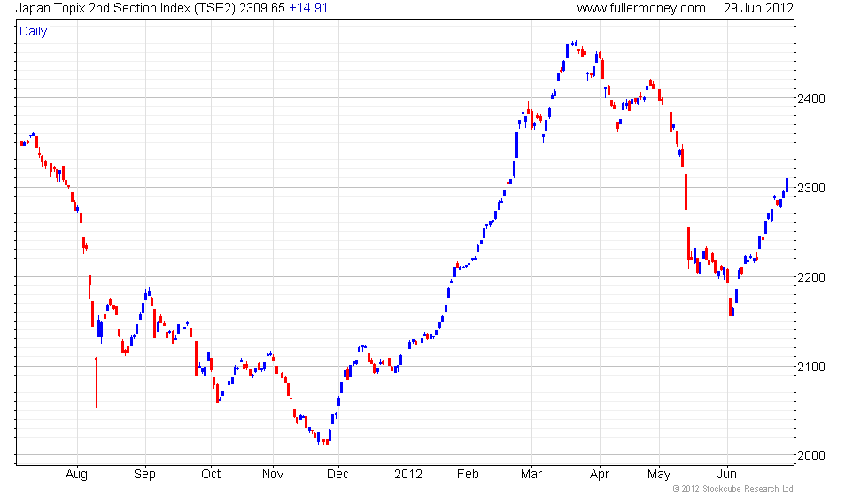Click the 2000 y-axis label
The height and width of the screenshot is (496, 868).
[x=811, y=455]
